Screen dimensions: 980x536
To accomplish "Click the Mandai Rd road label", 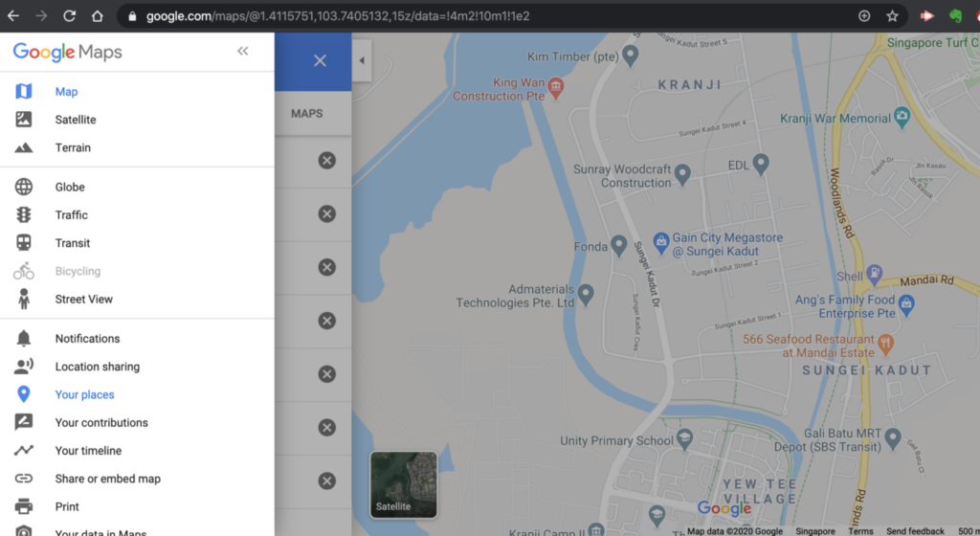I will click(x=926, y=280).
